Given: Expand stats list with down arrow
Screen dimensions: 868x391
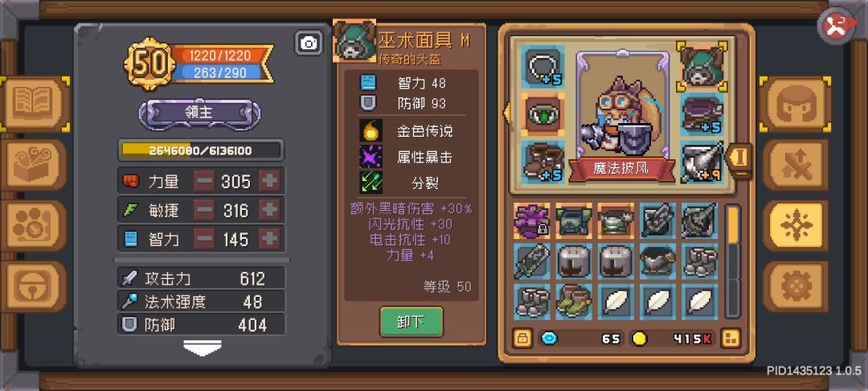Looking at the screenshot, I should pos(203,348).
